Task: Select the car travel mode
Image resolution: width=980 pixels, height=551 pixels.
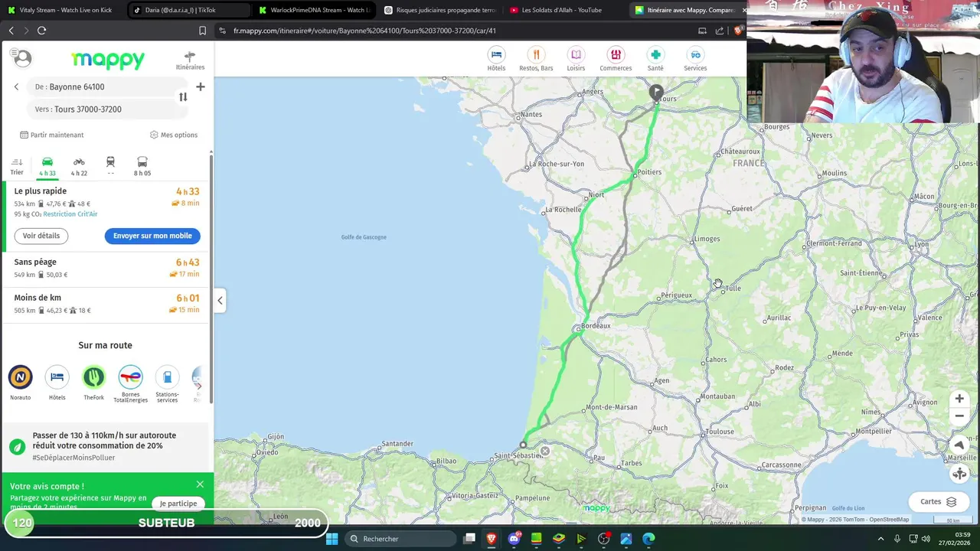Action: 47,166
